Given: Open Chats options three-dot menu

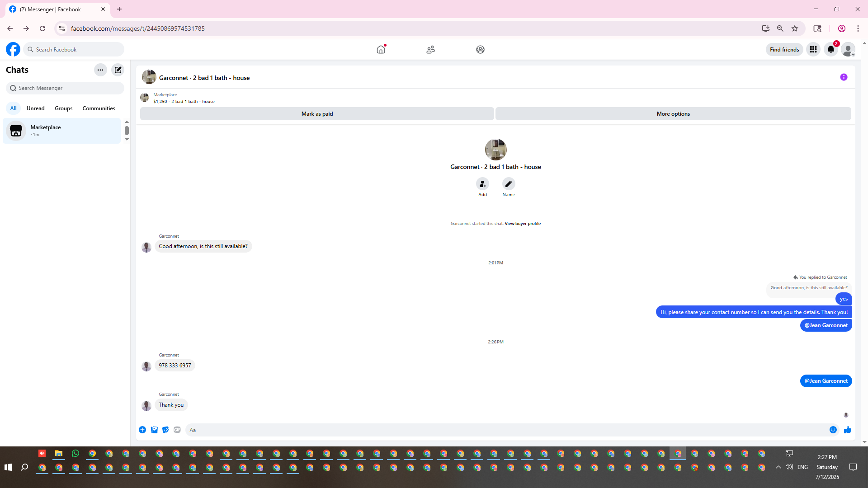Looking at the screenshot, I should click(100, 70).
